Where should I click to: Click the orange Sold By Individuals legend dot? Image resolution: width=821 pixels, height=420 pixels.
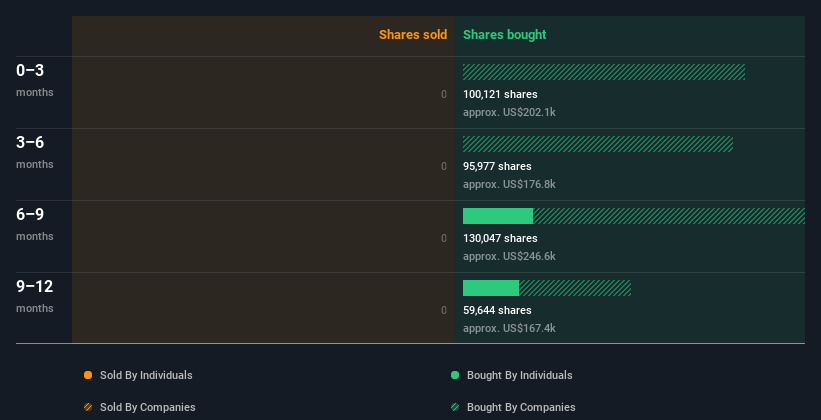tap(88, 375)
